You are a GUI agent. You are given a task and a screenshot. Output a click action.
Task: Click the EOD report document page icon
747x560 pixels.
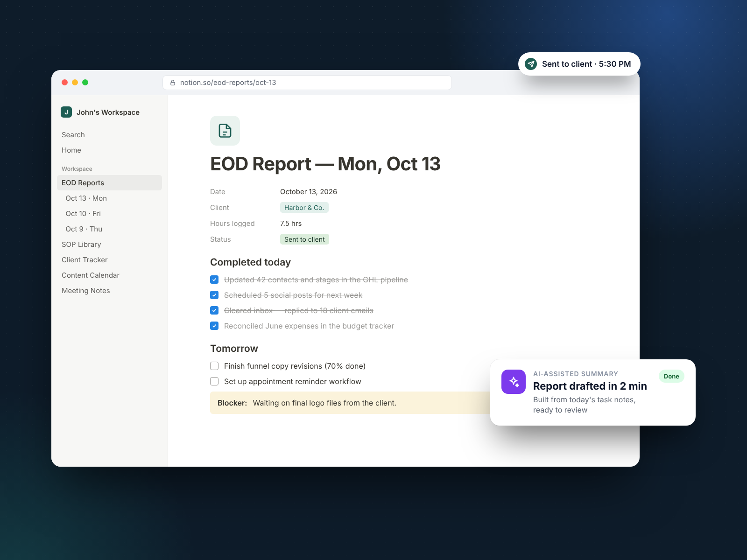pyautogui.click(x=225, y=131)
